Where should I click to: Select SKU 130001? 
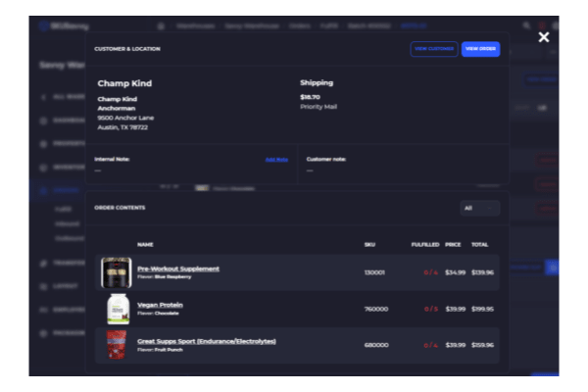click(374, 272)
